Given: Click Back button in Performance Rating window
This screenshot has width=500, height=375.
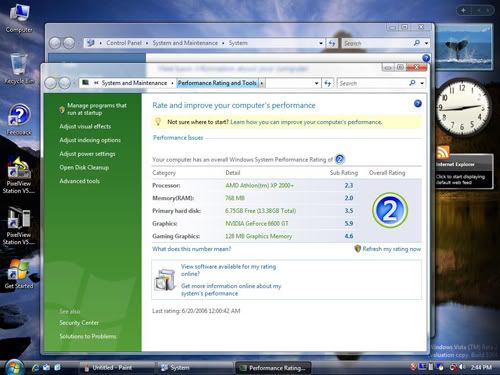Looking at the screenshot, I should pos(51,83).
